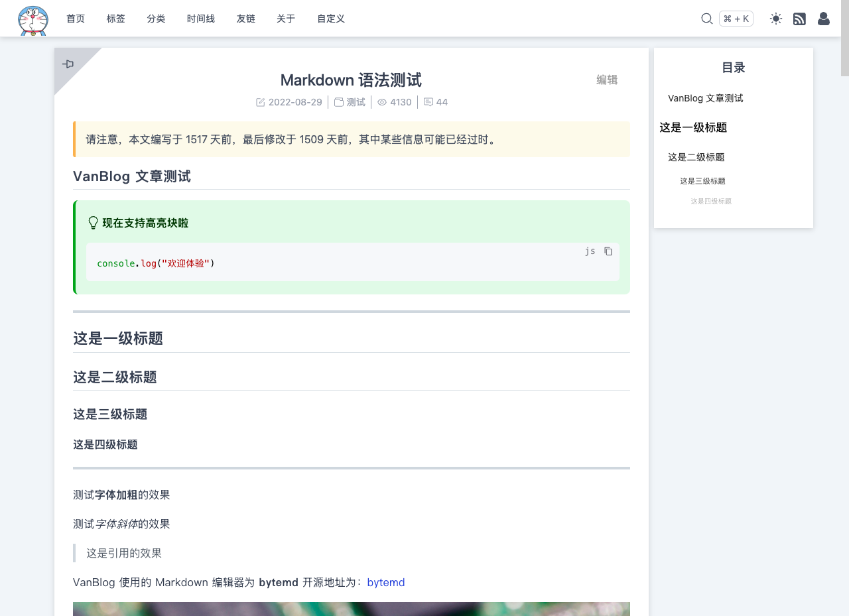Open the 时间线 nav item
849x616 pixels.
coord(201,19)
